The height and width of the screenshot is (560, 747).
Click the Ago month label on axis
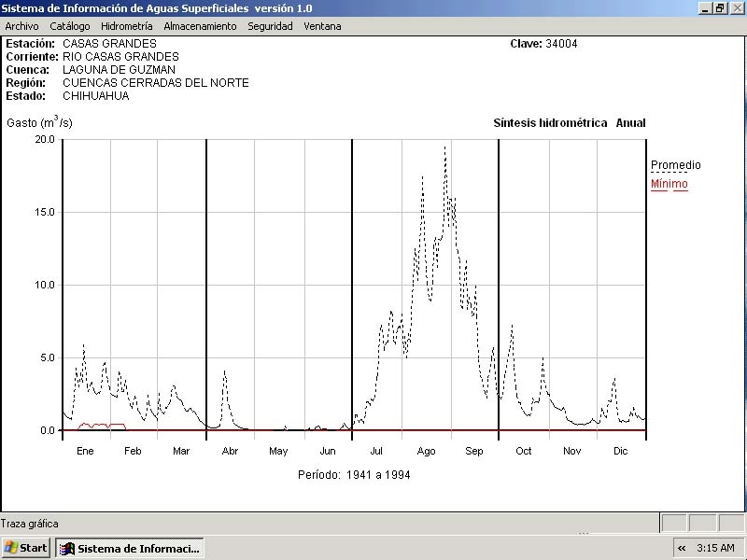coord(426,452)
